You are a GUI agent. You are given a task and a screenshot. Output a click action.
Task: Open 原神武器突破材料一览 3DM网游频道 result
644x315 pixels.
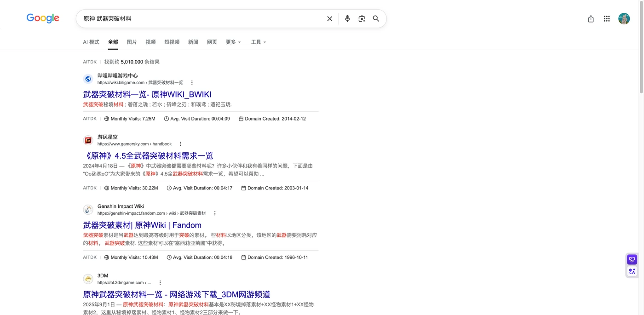[177, 294]
